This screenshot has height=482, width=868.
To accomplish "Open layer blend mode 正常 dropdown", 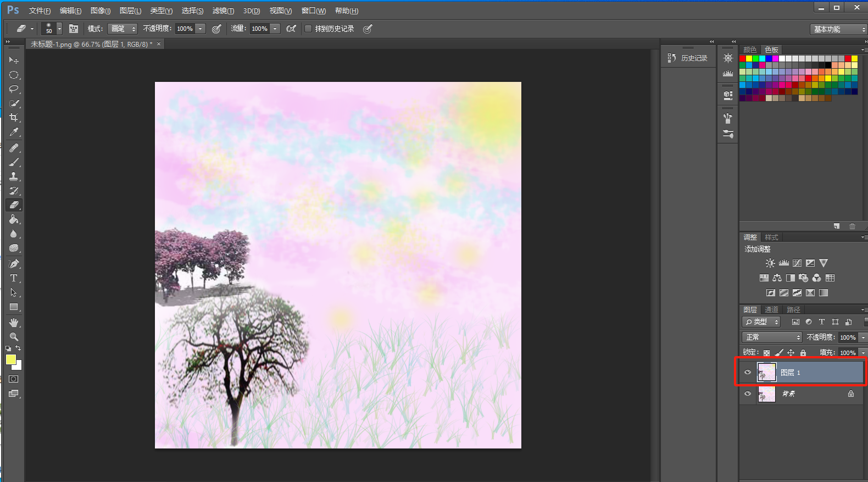I will point(772,337).
